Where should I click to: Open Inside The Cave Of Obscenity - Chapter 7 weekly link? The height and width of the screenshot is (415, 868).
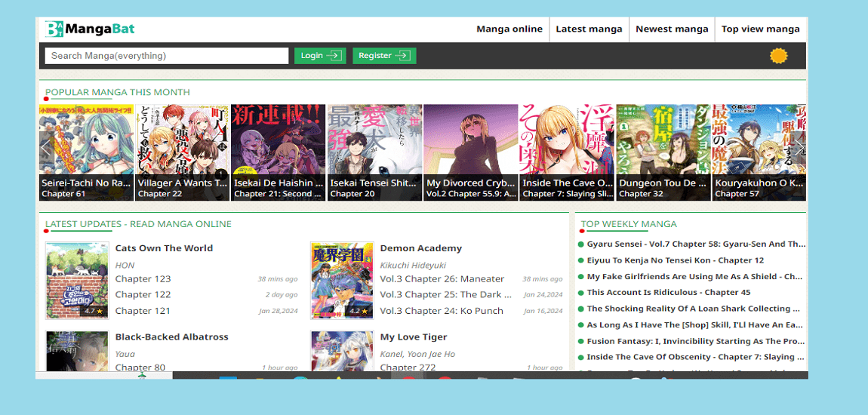pos(694,357)
